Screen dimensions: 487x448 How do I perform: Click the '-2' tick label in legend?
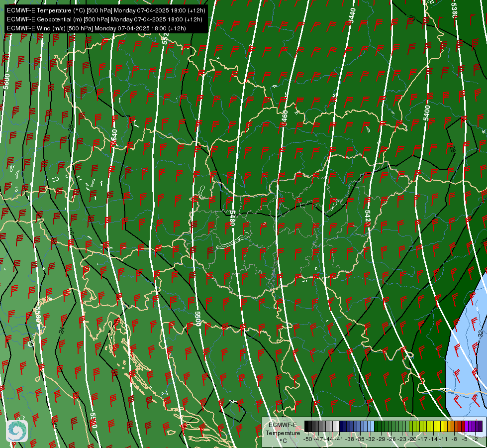point(475,440)
